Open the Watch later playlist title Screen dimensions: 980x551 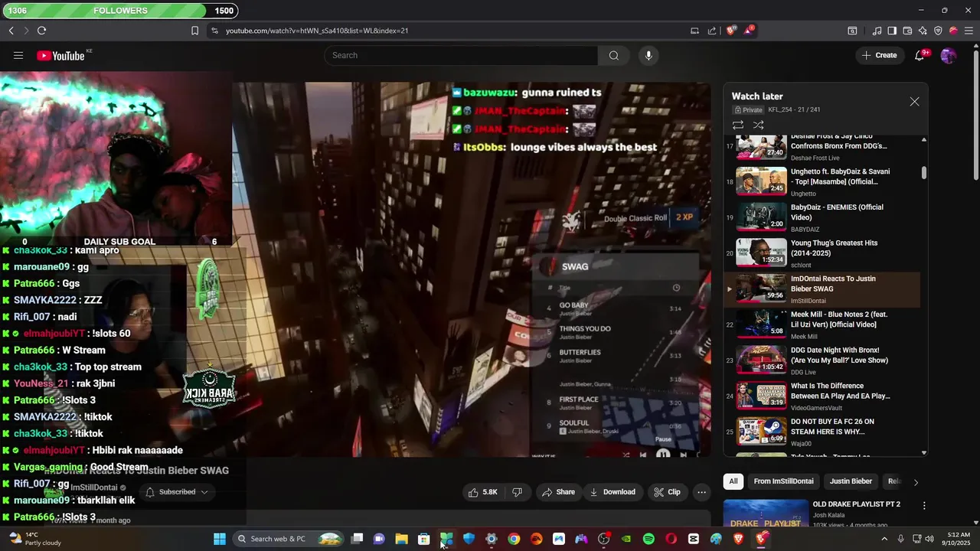756,96
